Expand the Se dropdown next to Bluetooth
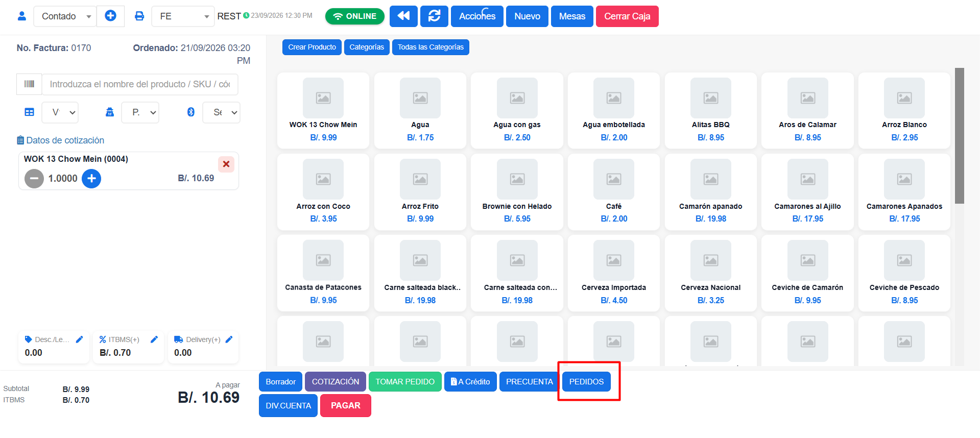This screenshot has width=980, height=438. coord(221,112)
